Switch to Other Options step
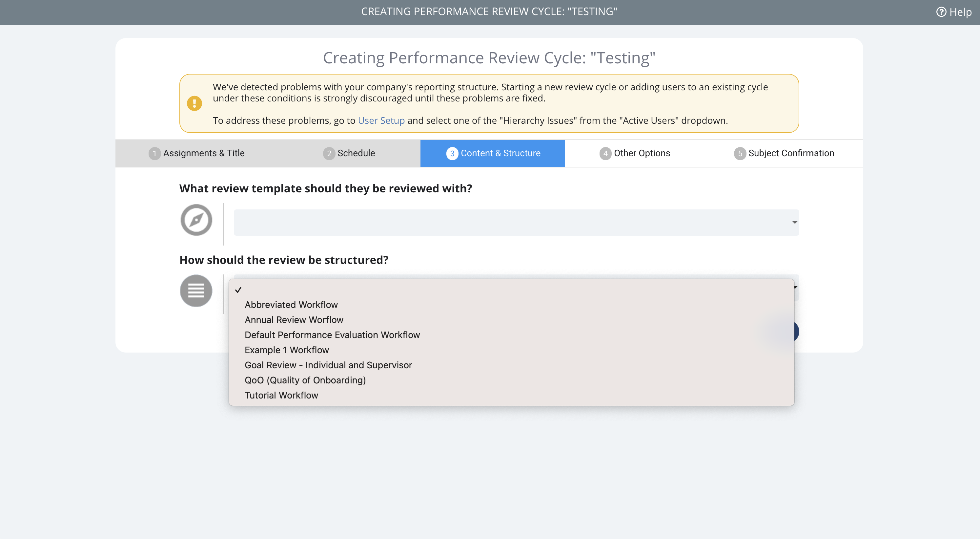The image size is (980, 539). (635, 153)
